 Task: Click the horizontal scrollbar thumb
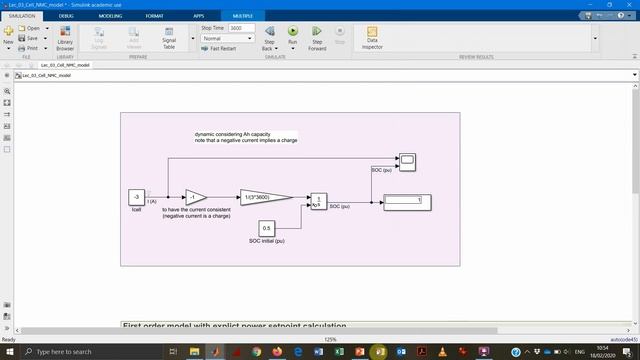tap(259, 331)
